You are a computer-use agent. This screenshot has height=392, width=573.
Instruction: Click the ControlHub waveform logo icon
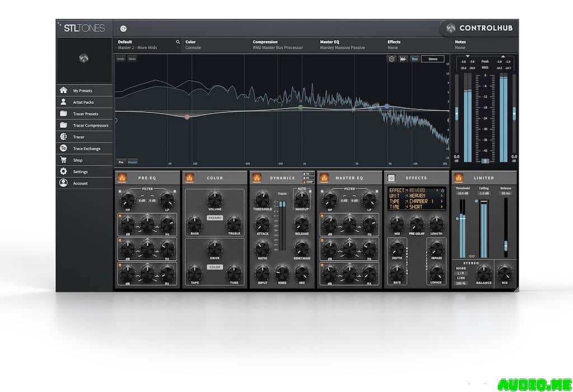click(450, 28)
